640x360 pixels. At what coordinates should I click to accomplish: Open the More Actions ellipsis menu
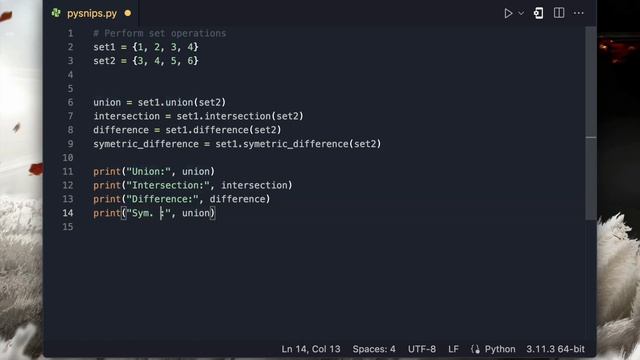(578, 13)
